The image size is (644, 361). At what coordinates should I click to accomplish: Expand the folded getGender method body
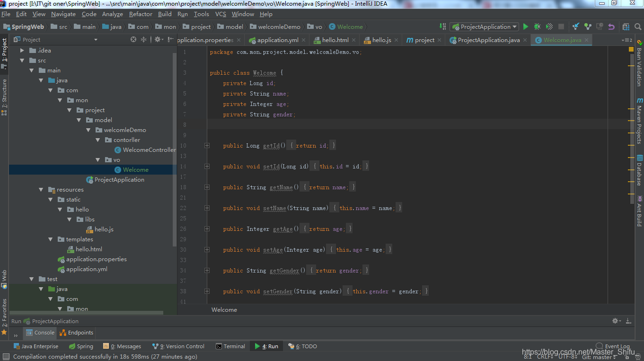(207, 271)
